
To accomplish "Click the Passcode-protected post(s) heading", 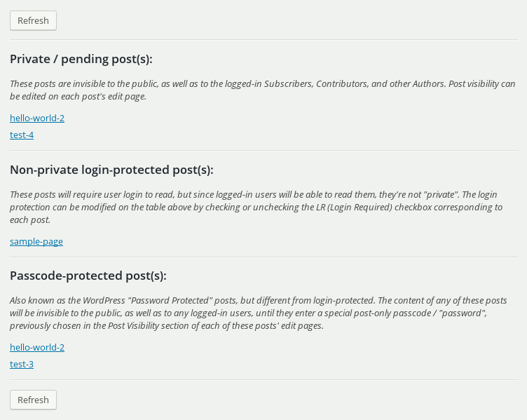I will (x=88, y=276).
